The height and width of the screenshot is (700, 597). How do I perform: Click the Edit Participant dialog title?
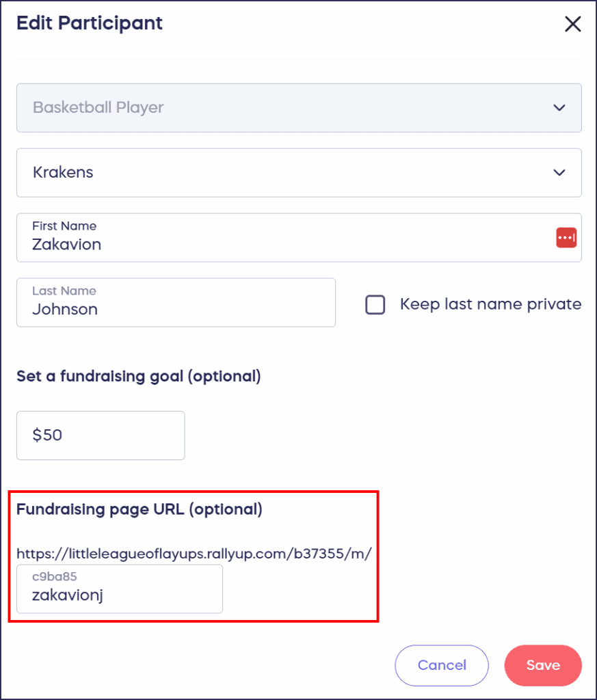pyautogui.click(x=89, y=23)
